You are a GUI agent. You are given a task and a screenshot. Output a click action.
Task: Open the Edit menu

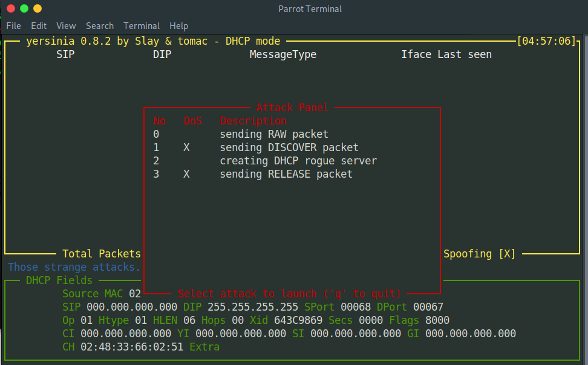click(x=39, y=26)
